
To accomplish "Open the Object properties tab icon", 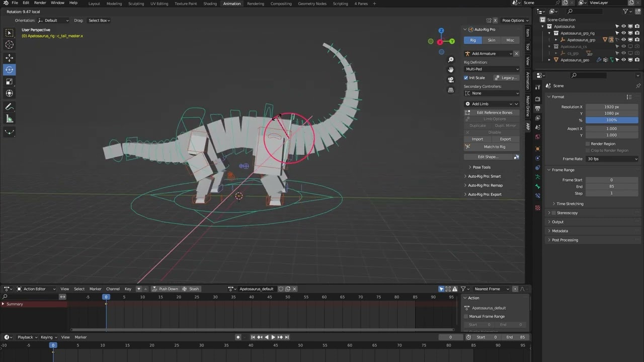I will point(538,149).
